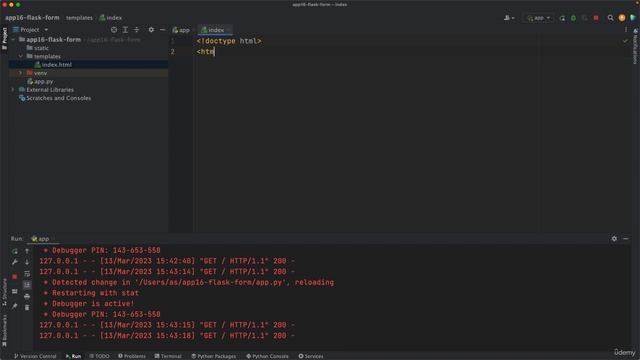640x360 pixels.
Task: Open Python Console tool window
Action: click(x=267, y=356)
